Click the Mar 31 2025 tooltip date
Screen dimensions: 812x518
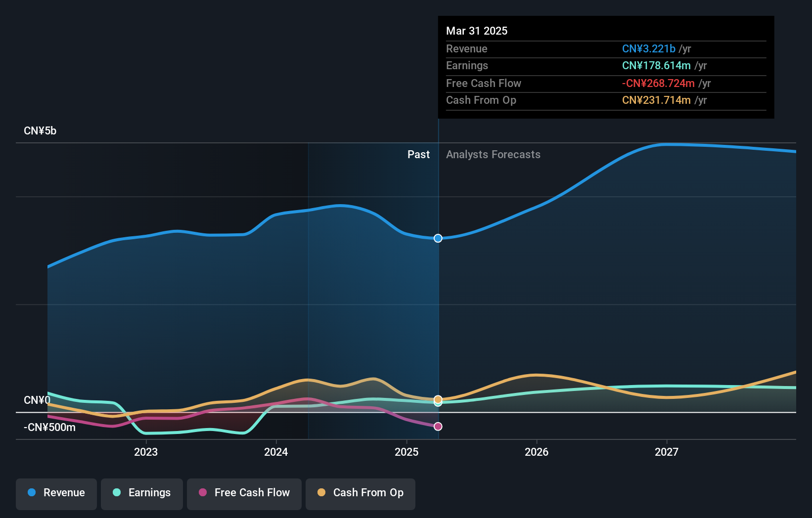(477, 31)
